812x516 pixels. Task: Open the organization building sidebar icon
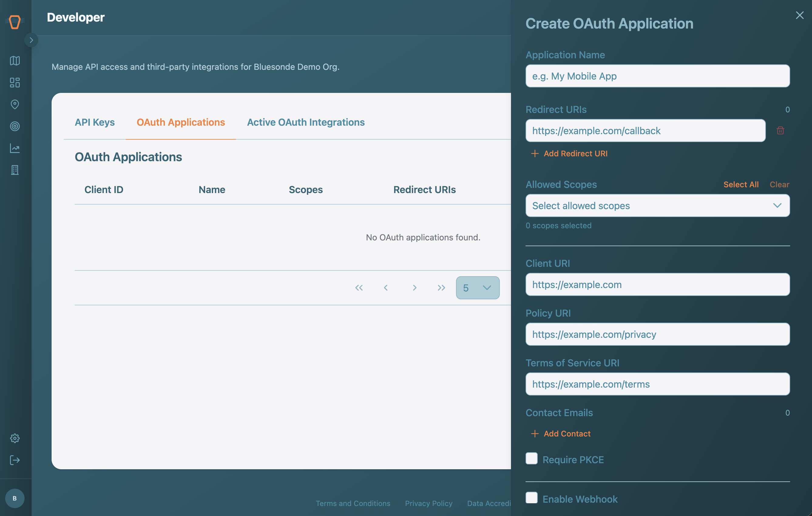[15, 170]
